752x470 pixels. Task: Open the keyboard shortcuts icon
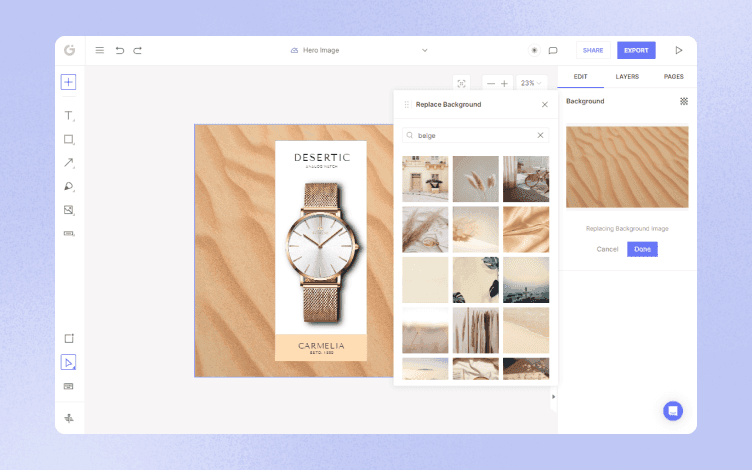pos(69,386)
